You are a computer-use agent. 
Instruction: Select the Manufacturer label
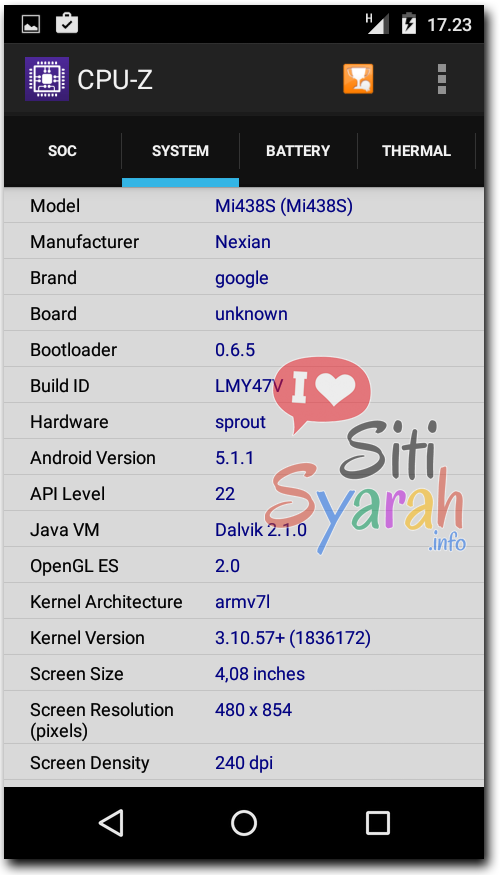pyautogui.click(x=84, y=242)
